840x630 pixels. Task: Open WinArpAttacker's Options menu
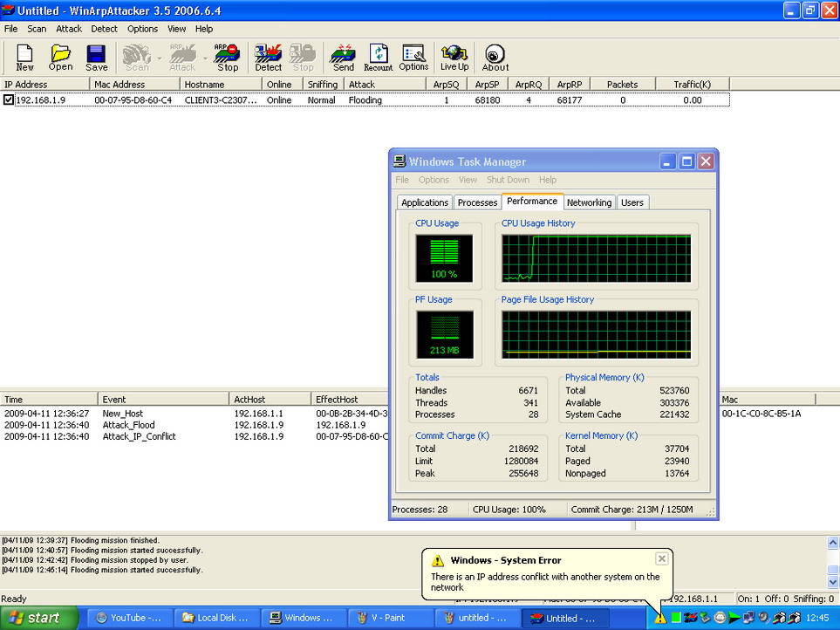pos(142,29)
